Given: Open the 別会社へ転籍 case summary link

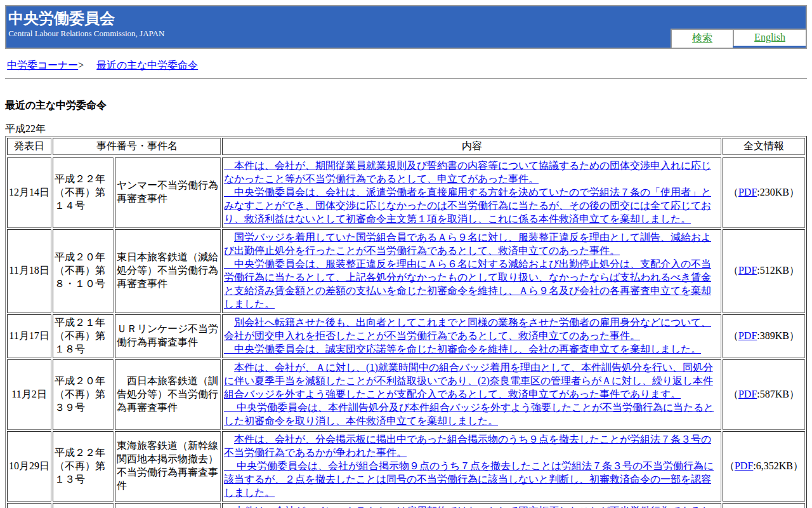Looking at the screenshot, I should click(467, 336).
